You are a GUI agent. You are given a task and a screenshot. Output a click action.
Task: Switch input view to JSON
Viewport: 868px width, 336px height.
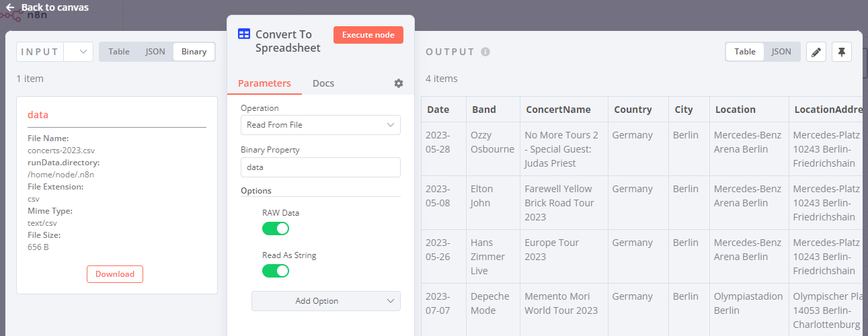click(x=155, y=52)
